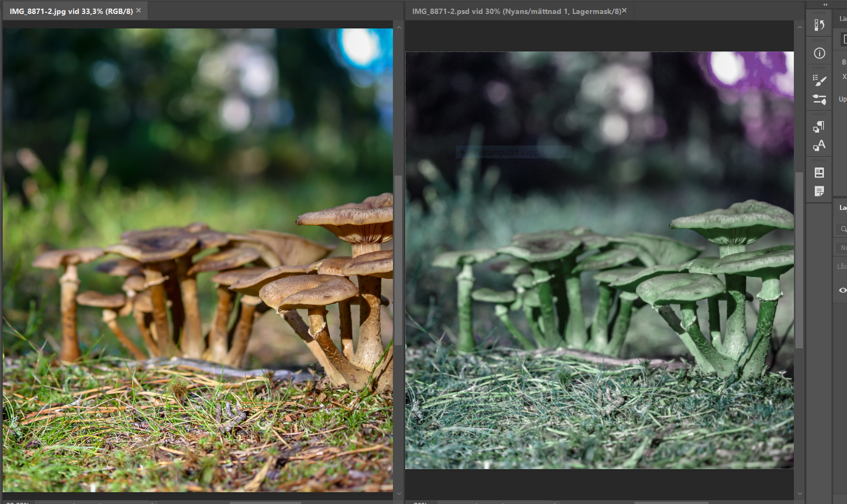Open the Notes panel icon
This screenshot has width=847, height=504.
pyautogui.click(x=819, y=192)
